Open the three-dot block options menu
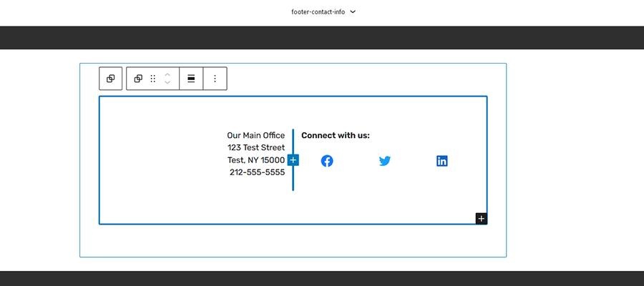This screenshot has width=644, height=286. click(x=215, y=79)
